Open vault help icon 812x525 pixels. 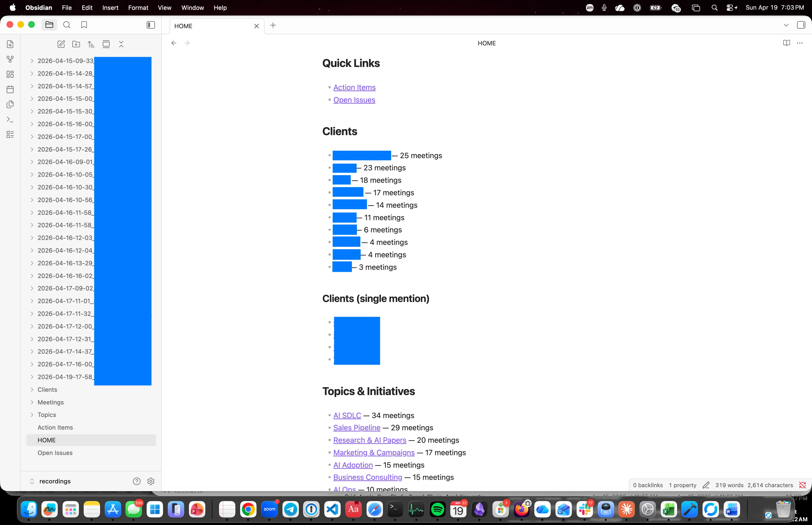pos(137,481)
